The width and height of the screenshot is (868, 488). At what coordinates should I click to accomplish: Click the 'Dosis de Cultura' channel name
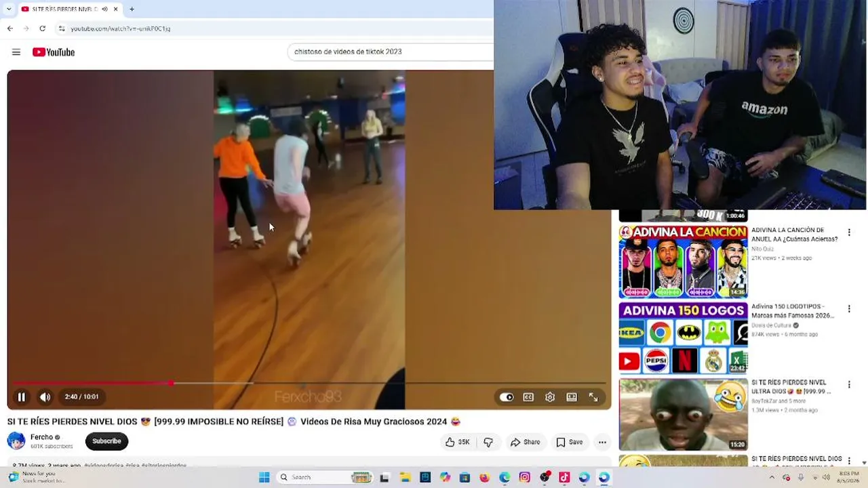pyautogui.click(x=771, y=325)
